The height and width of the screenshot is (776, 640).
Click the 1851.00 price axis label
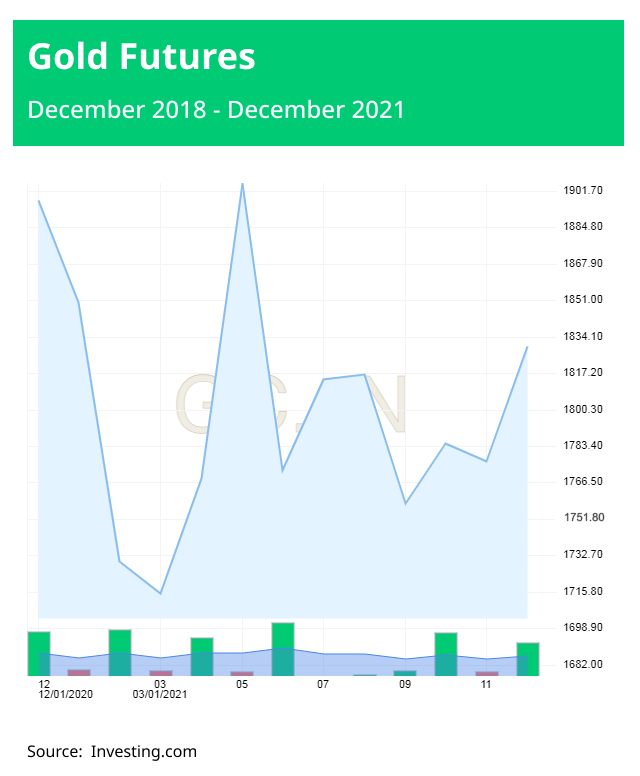pos(583,299)
